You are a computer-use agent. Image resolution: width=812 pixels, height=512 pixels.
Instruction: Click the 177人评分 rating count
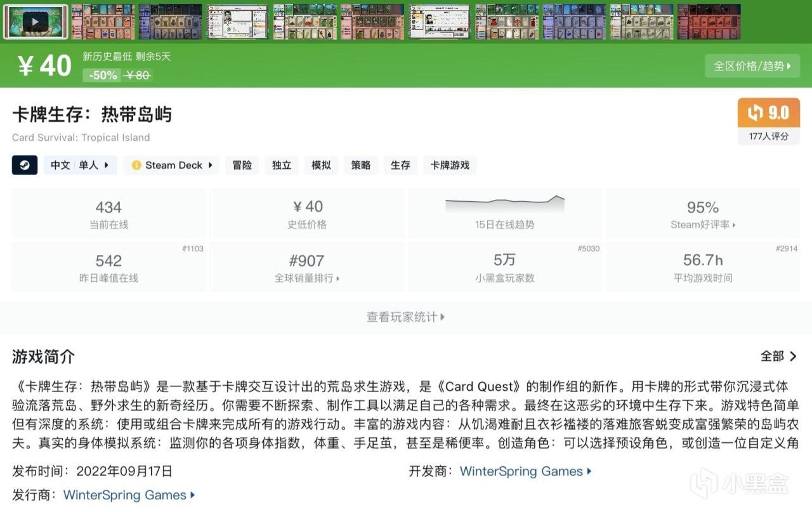[769, 136]
